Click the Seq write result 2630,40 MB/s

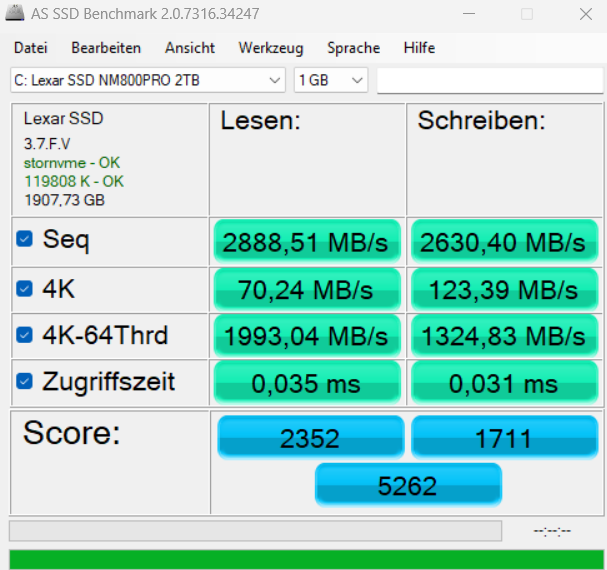click(504, 242)
